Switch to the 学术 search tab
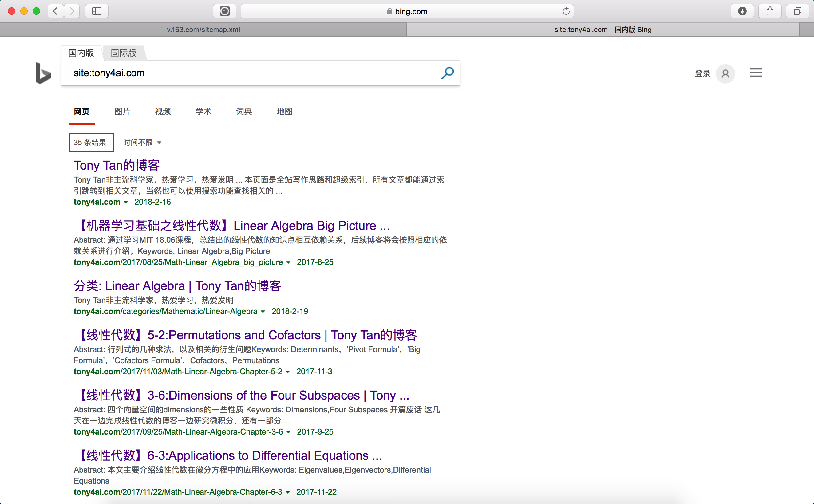 click(203, 112)
